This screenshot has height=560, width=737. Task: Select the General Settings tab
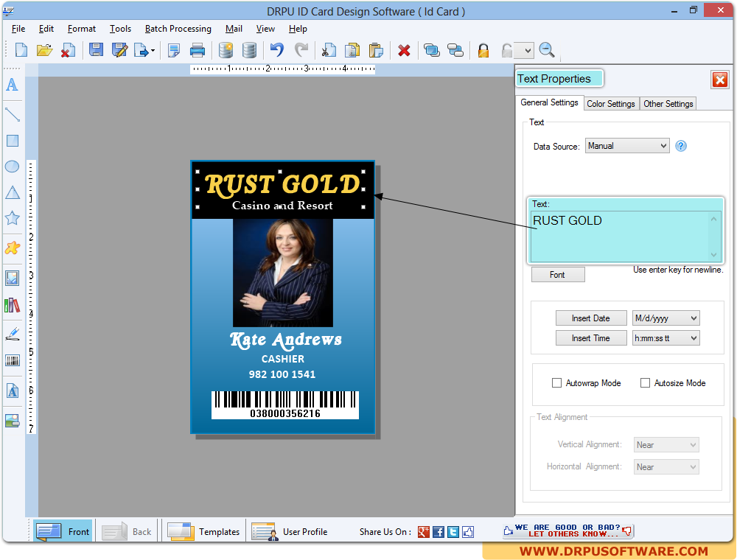pyautogui.click(x=549, y=102)
